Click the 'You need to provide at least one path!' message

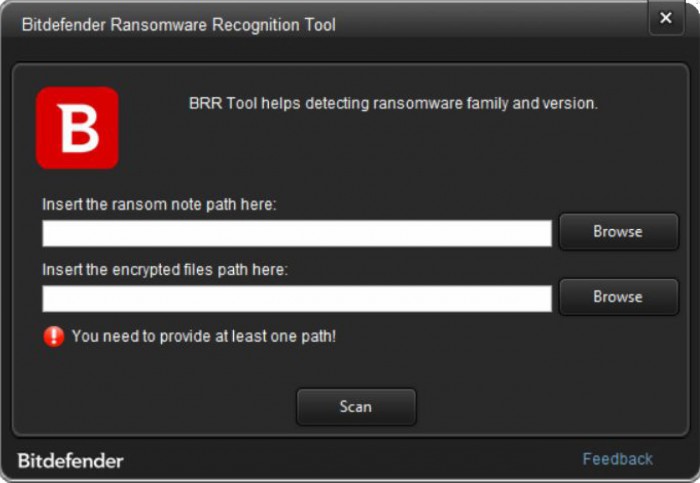pos(204,336)
